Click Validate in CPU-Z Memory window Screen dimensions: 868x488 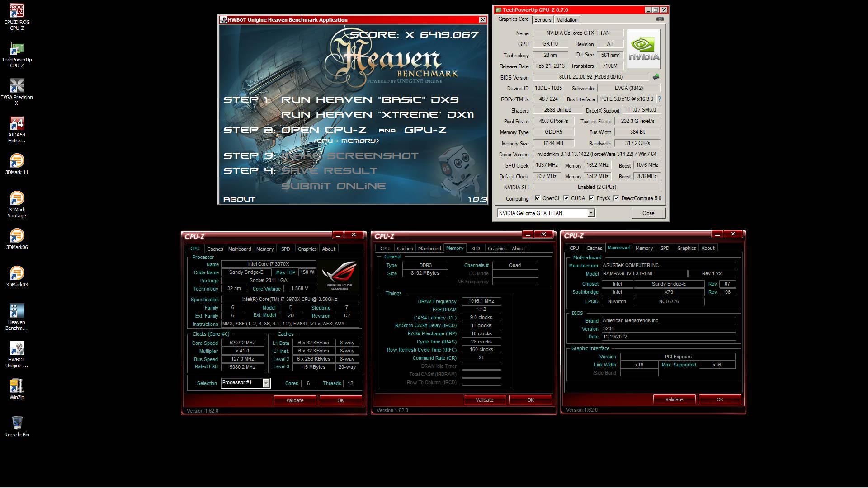[x=485, y=400]
